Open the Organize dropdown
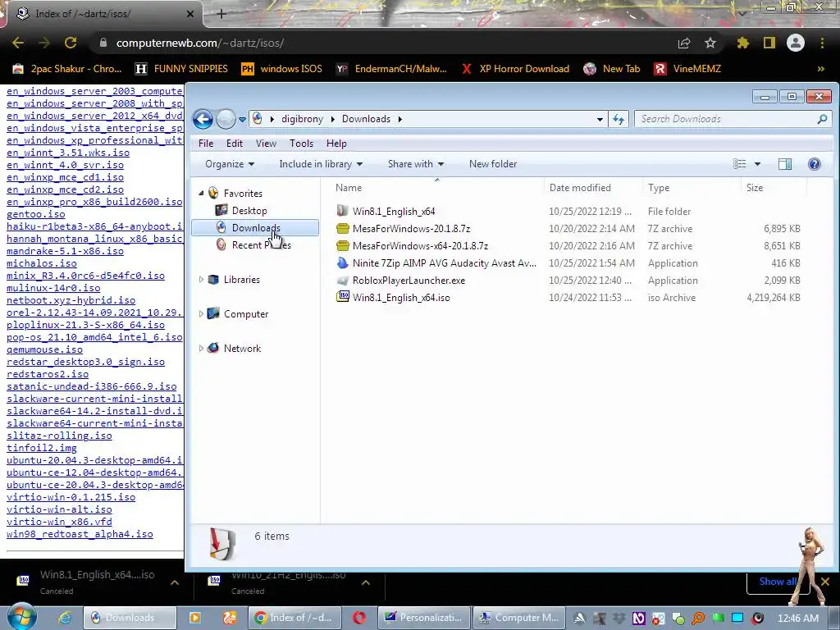 [230, 164]
